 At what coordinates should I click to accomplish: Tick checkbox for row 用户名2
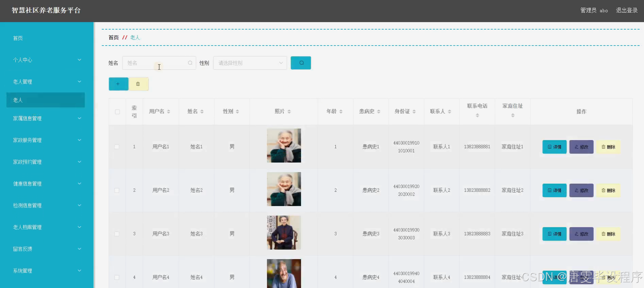click(x=117, y=190)
